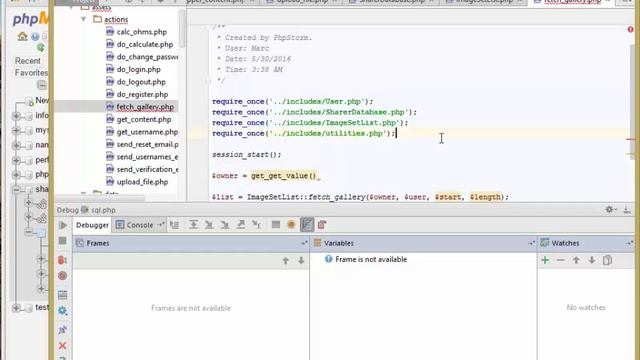Collapse the actions folder arrow
640x360 pixels.
click(84, 19)
